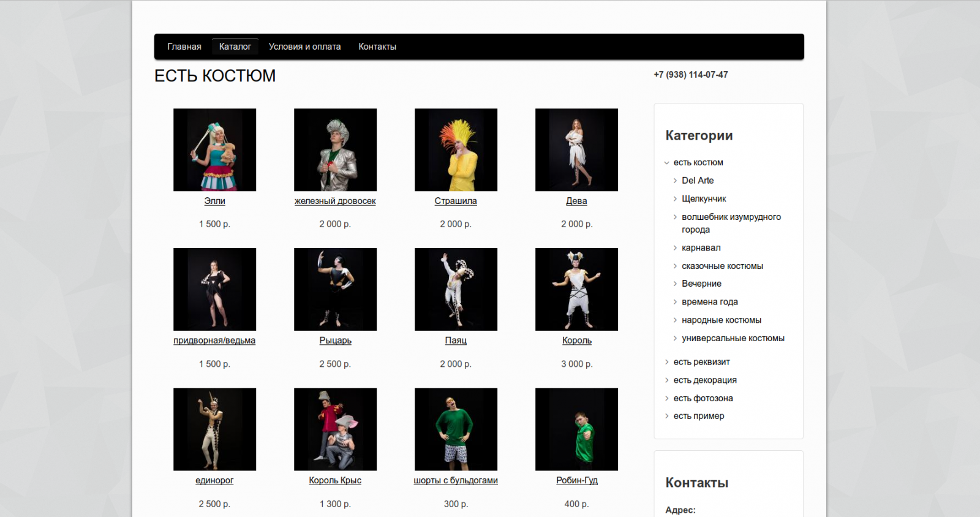Viewport: 980px width, 517px height.
Task: Open the Главная menu item
Action: pyautogui.click(x=184, y=47)
